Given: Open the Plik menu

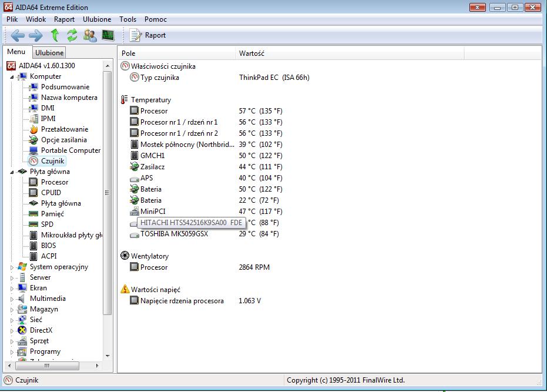Looking at the screenshot, I should [12, 19].
